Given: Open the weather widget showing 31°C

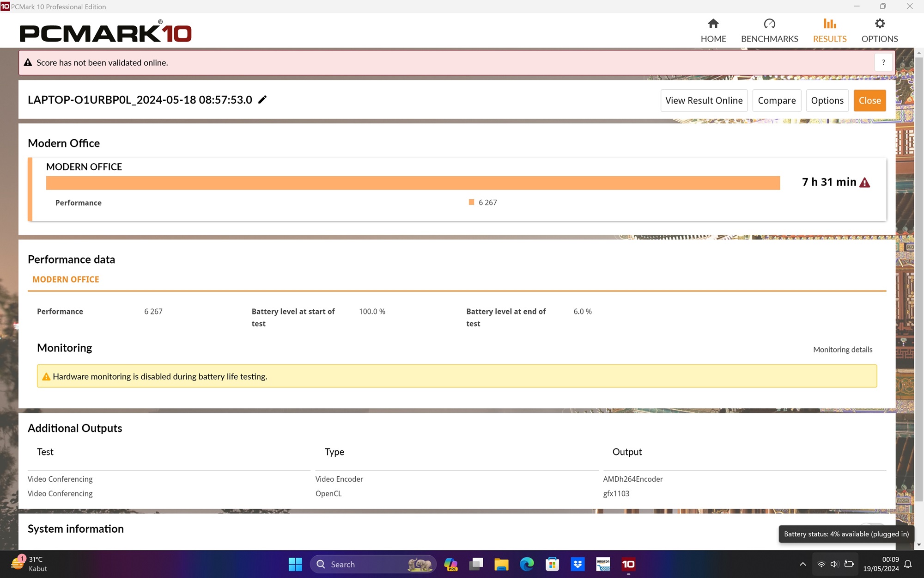Looking at the screenshot, I should (30, 564).
